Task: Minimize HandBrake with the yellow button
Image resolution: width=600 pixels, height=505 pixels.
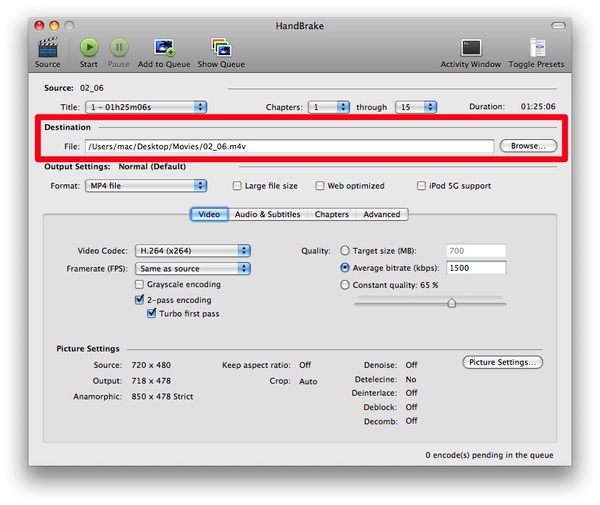Action: coord(54,26)
